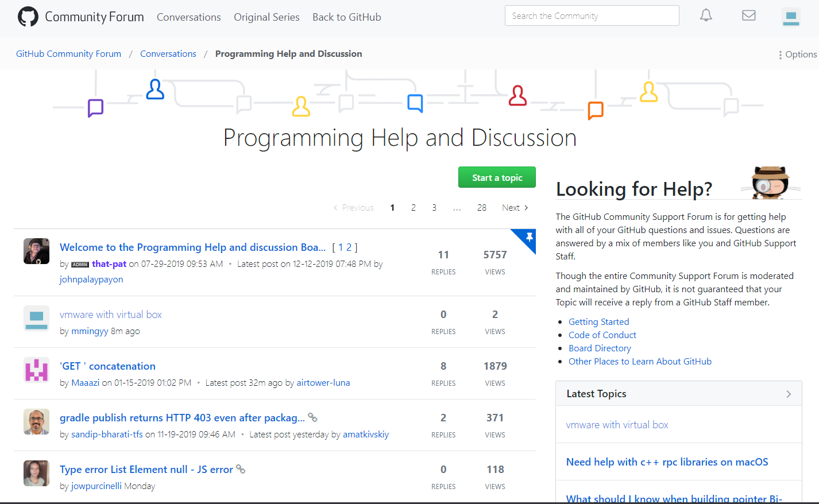Click the Previous page link
819x504 pixels.
[353, 208]
